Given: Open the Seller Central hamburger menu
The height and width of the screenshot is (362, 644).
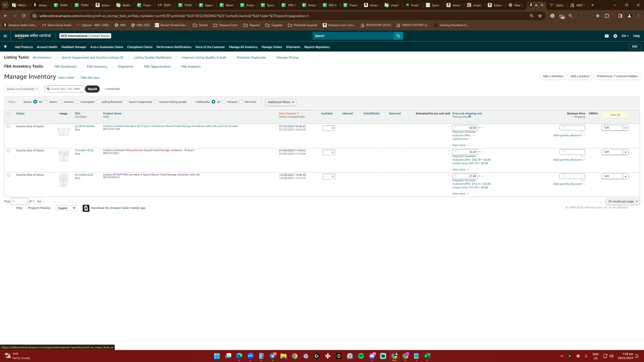Looking at the screenshot, I should 5,36.
